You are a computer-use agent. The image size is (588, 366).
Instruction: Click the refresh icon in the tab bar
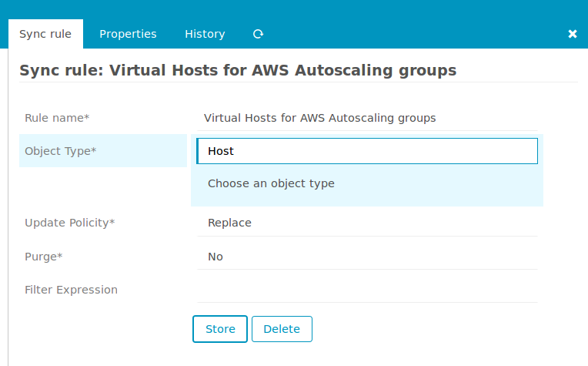pos(258,34)
